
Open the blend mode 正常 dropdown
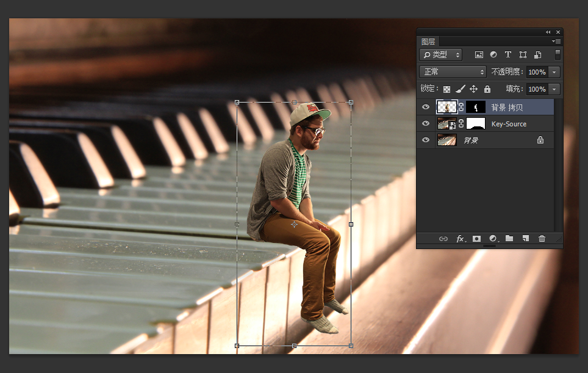453,72
